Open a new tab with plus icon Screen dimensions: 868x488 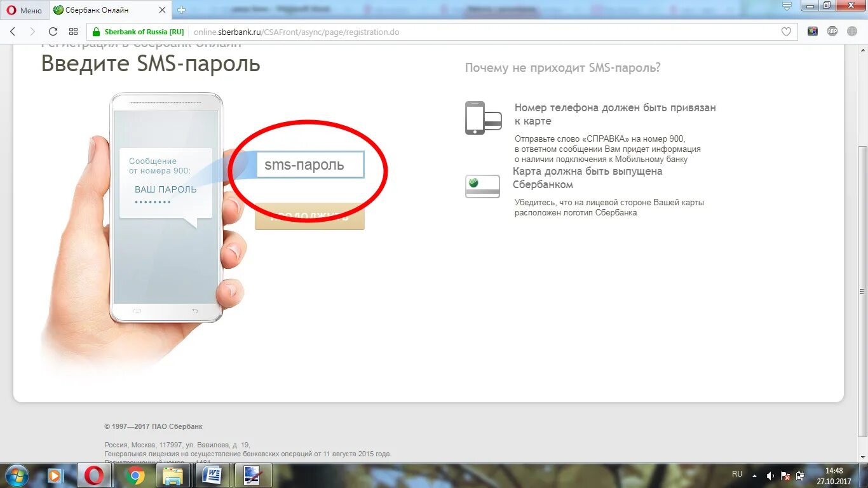(182, 10)
